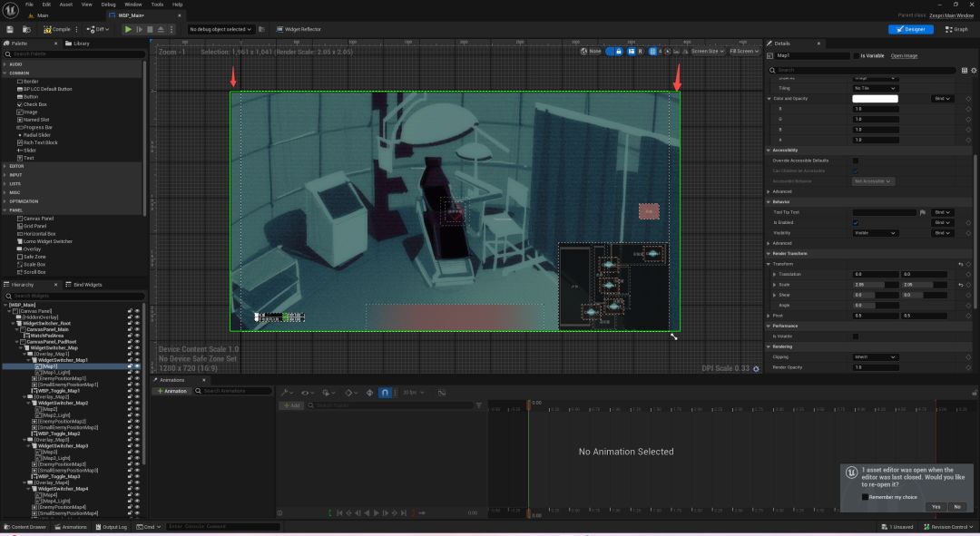This screenshot has width=980, height=536.
Task: Open the Screen Size dropdown
Action: pyautogui.click(x=708, y=51)
